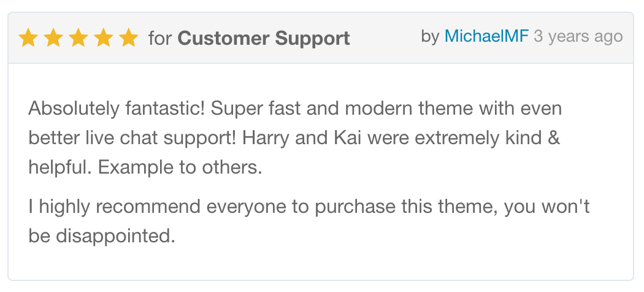Click the "Absolutely fantastic!" opening phrase
The height and width of the screenshot is (292, 644).
click(117, 110)
